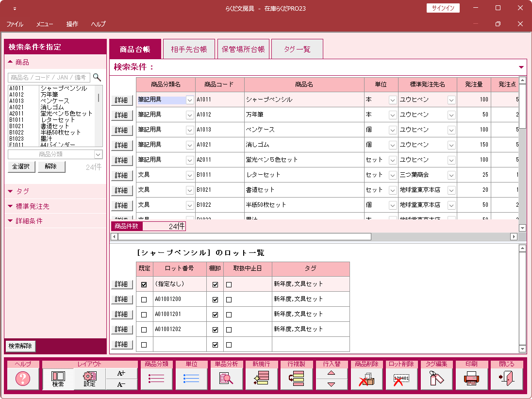This screenshot has width=532, height=399.
Task: Check 既定 in the empty lot row
Action: pos(144,345)
